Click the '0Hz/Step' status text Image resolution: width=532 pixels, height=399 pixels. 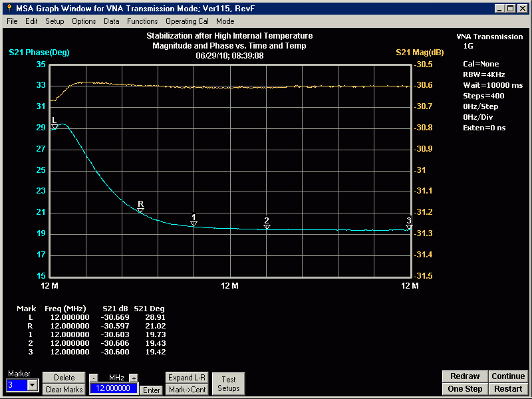tap(480, 106)
